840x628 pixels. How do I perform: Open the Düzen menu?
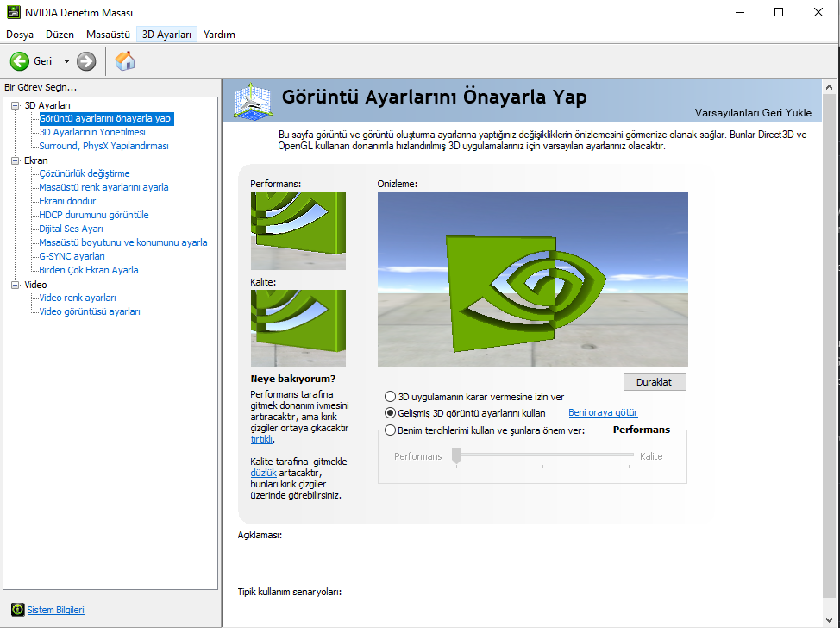(x=60, y=35)
